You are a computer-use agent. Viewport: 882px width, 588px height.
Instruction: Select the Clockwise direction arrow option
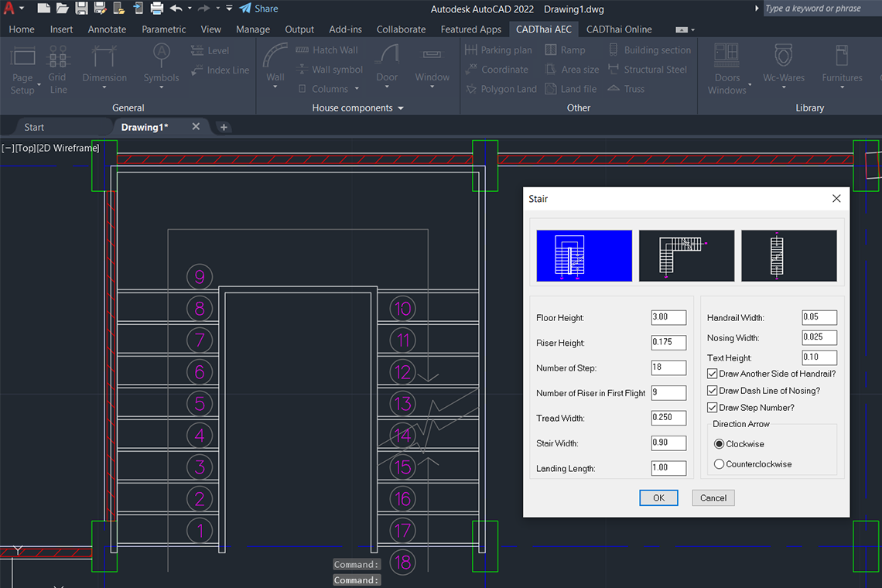[x=719, y=444]
